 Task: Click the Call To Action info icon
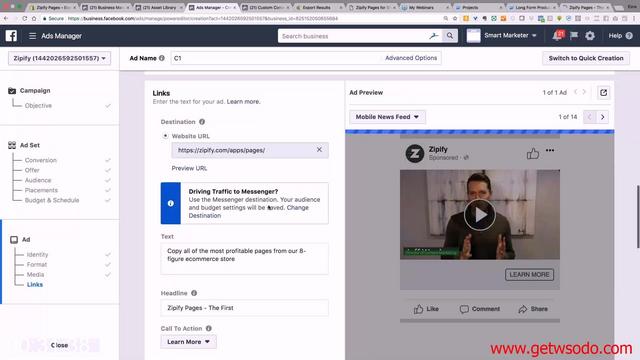click(x=209, y=328)
